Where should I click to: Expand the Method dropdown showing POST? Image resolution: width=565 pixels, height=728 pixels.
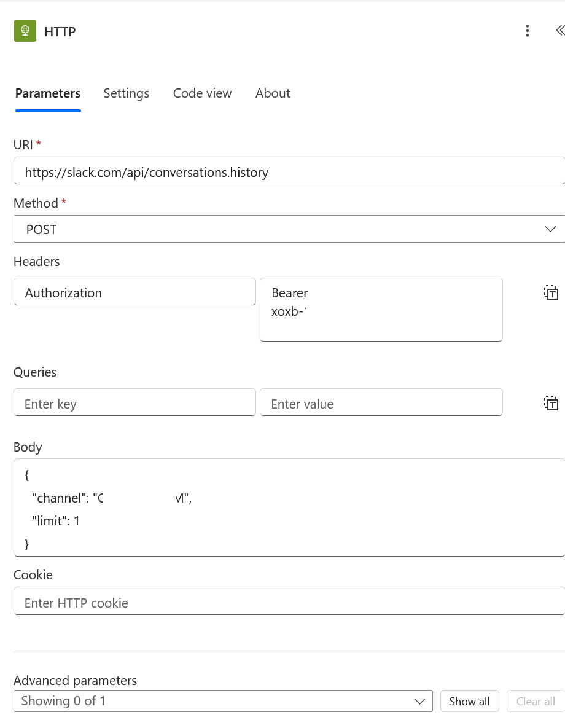click(x=289, y=229)
